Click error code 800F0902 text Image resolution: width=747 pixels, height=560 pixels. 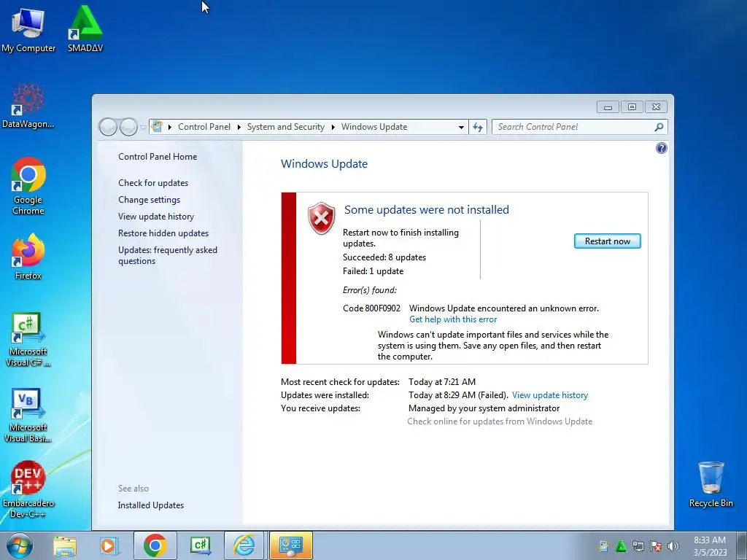tap(371, 308)
